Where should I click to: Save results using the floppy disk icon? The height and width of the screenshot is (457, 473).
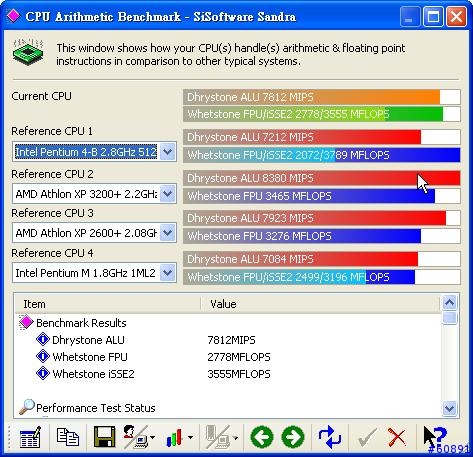(104, 437)
